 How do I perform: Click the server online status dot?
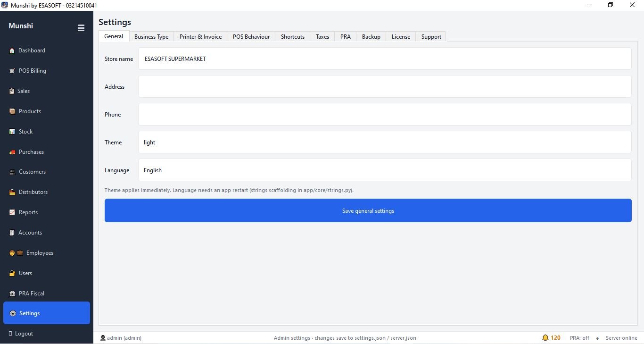(x=597, y=338)
